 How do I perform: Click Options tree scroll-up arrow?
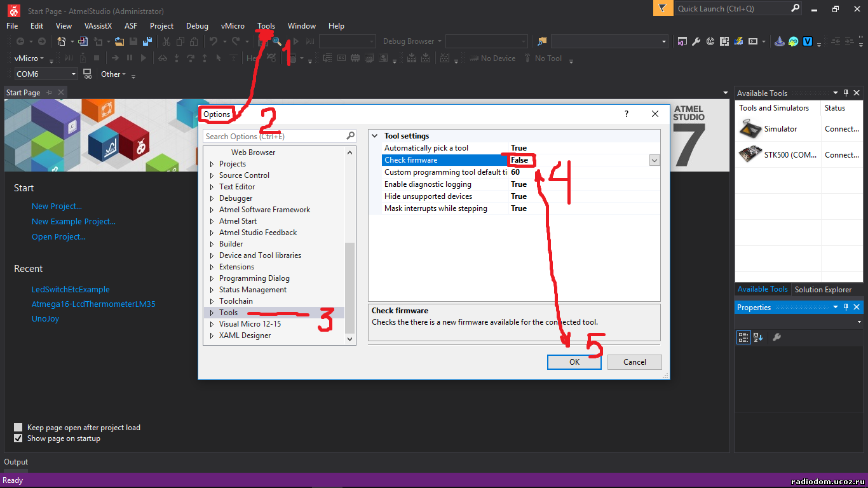(x=350, y=152)
